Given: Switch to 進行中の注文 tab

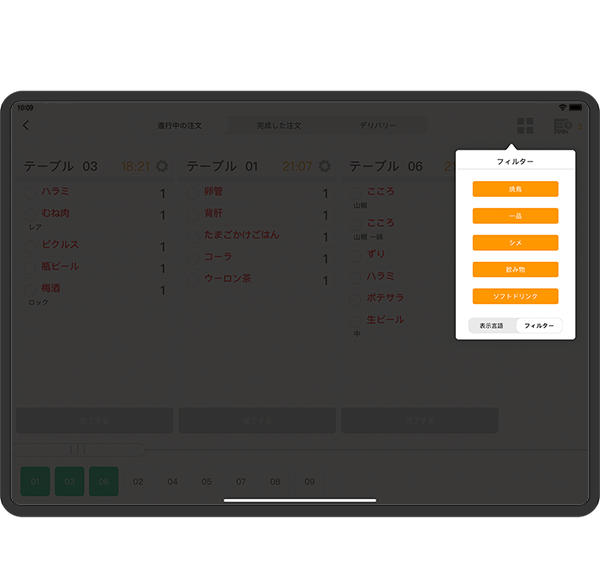Looking at the screenshot, I should click(180, 126).
